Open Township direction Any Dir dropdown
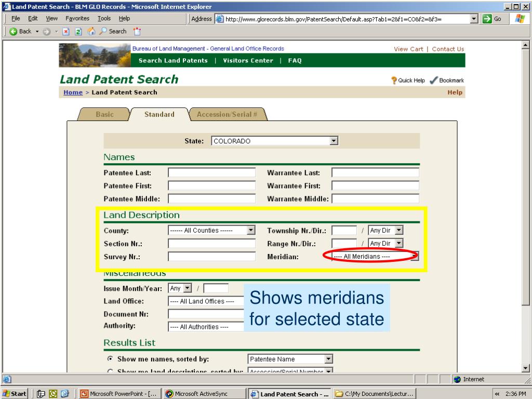 pos(385,230)
